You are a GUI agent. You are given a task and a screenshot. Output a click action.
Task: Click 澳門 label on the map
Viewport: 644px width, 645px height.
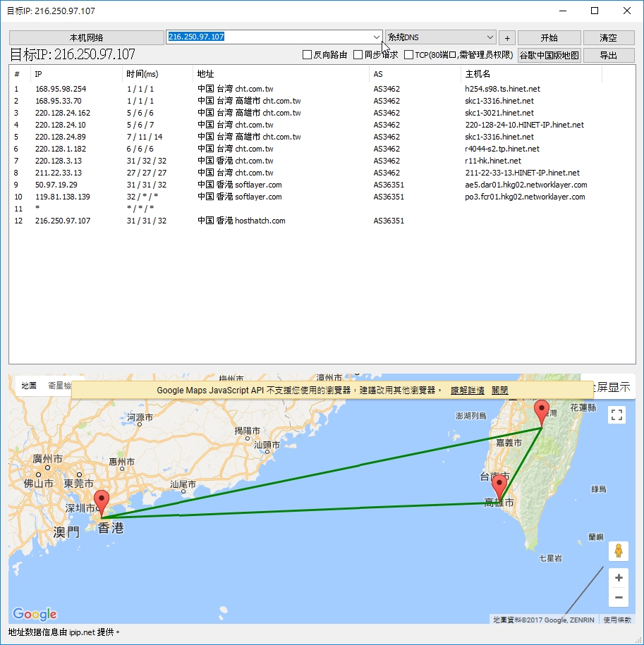click(66, 532)
